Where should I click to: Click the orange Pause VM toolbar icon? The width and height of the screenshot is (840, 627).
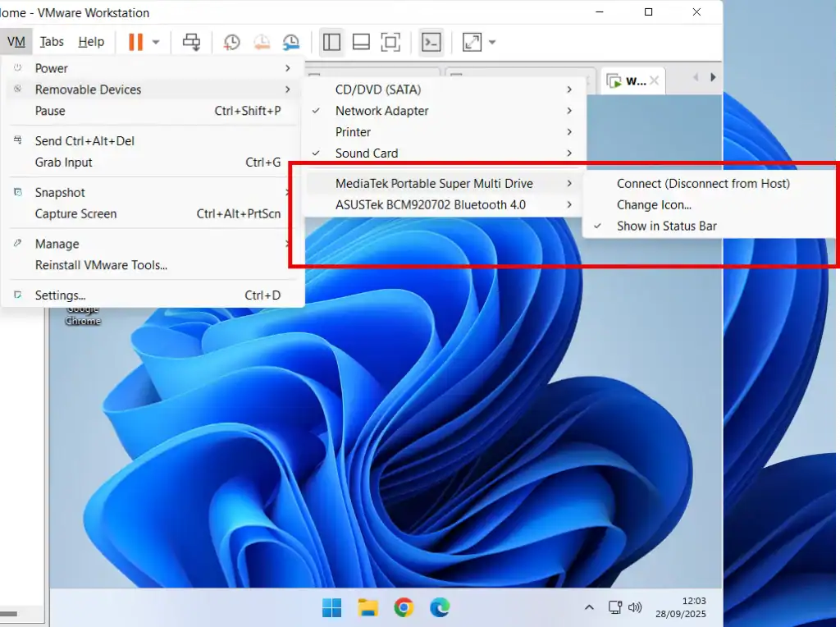tap(135, 42)
